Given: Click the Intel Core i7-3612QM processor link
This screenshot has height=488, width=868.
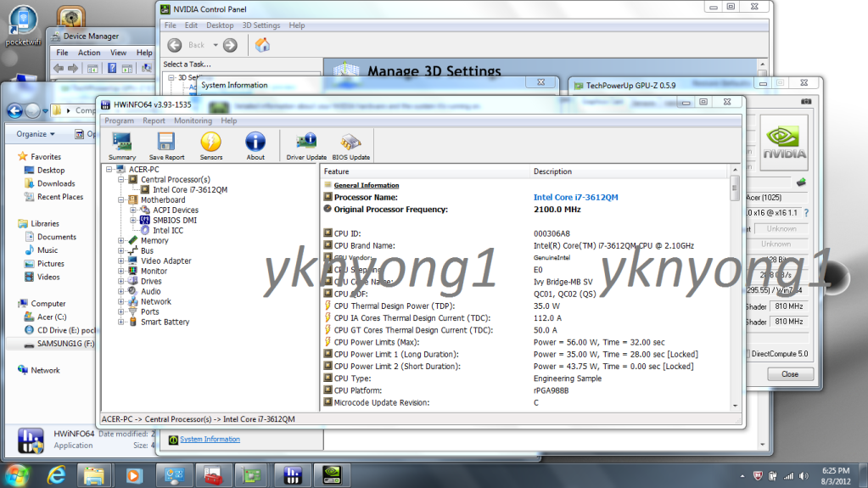Looking at the screenshot, I should (x=576, y=197).
